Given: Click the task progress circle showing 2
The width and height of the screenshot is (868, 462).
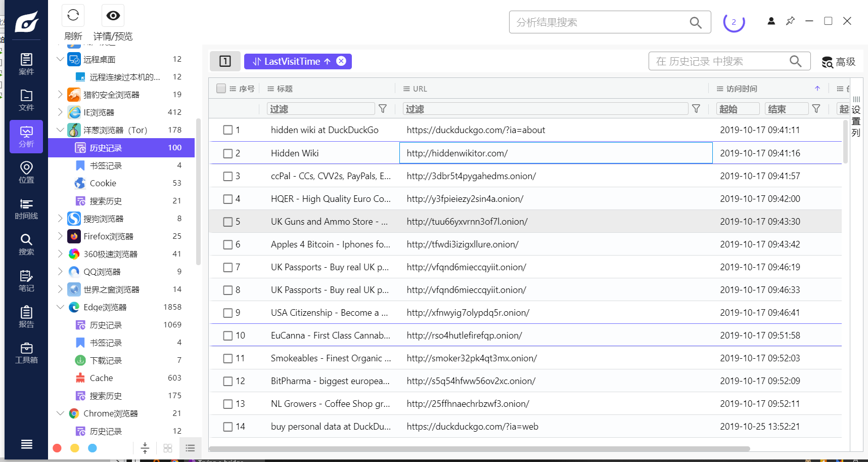Looking at the screenshot, I should [734, 22].
